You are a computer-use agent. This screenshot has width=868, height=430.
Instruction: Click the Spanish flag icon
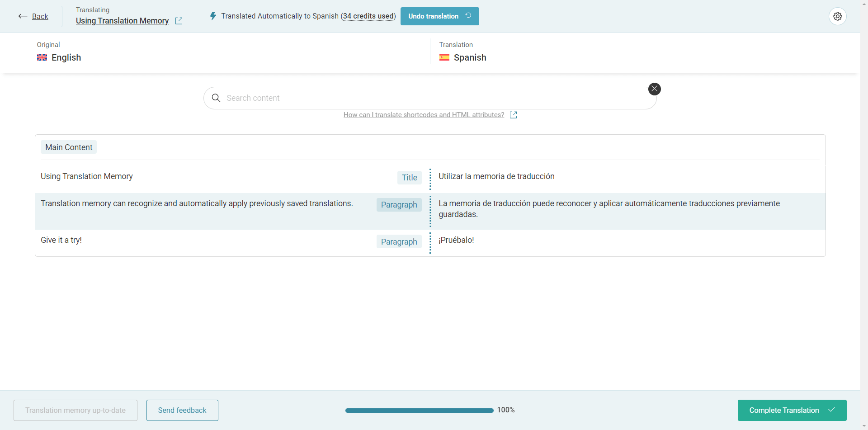(444, 57)
